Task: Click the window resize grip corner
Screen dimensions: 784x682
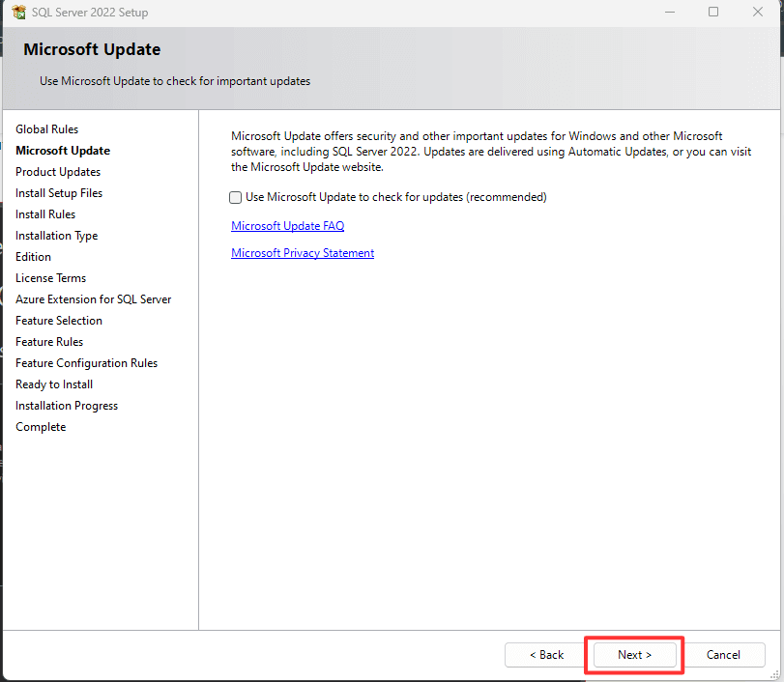Action: tap(774, 675)
